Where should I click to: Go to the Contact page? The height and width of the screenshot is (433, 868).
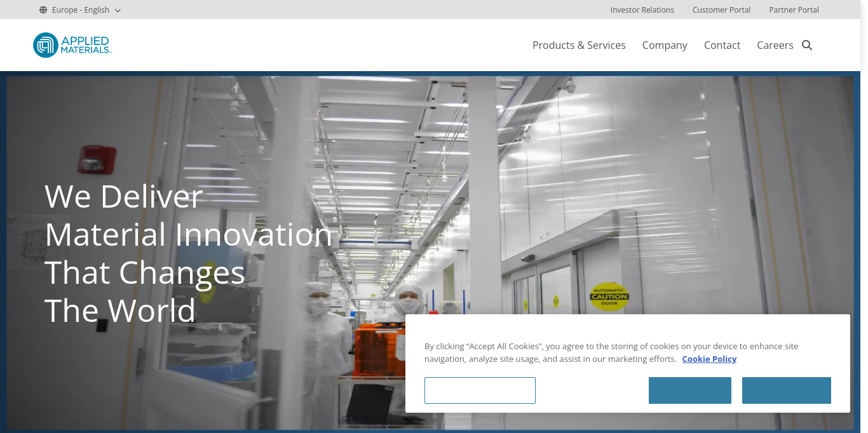click(722, 45)
